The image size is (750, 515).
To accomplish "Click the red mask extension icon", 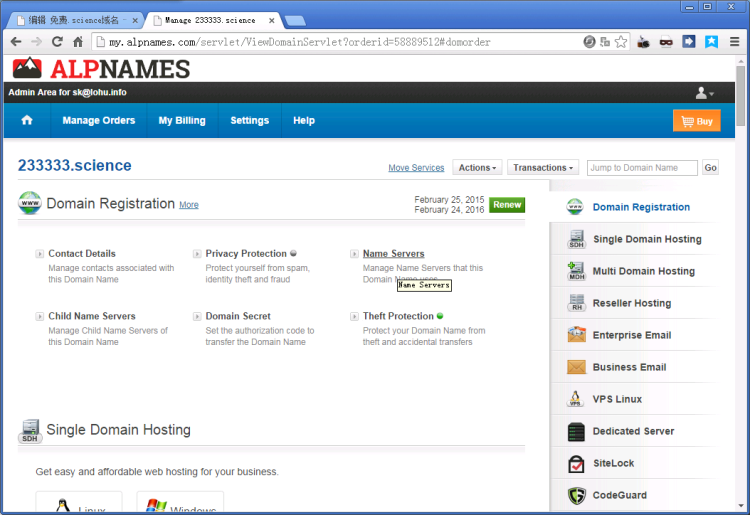I will 666,42.
